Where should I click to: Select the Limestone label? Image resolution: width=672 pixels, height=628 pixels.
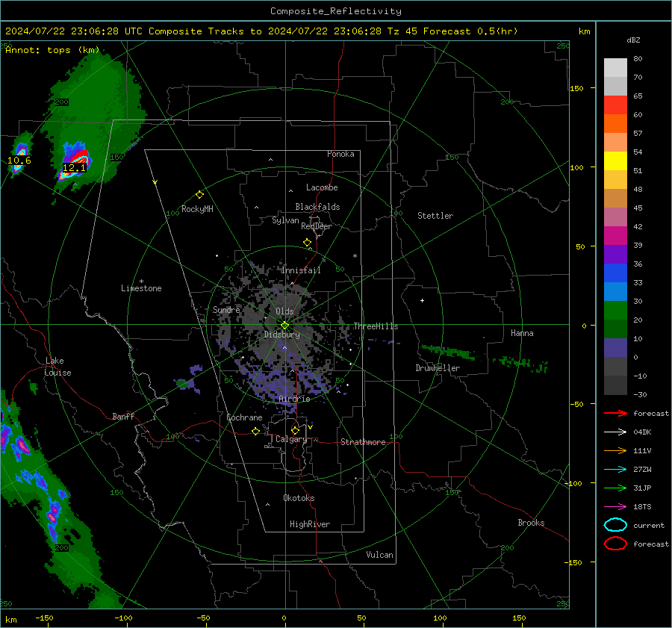tap(141, 288)
